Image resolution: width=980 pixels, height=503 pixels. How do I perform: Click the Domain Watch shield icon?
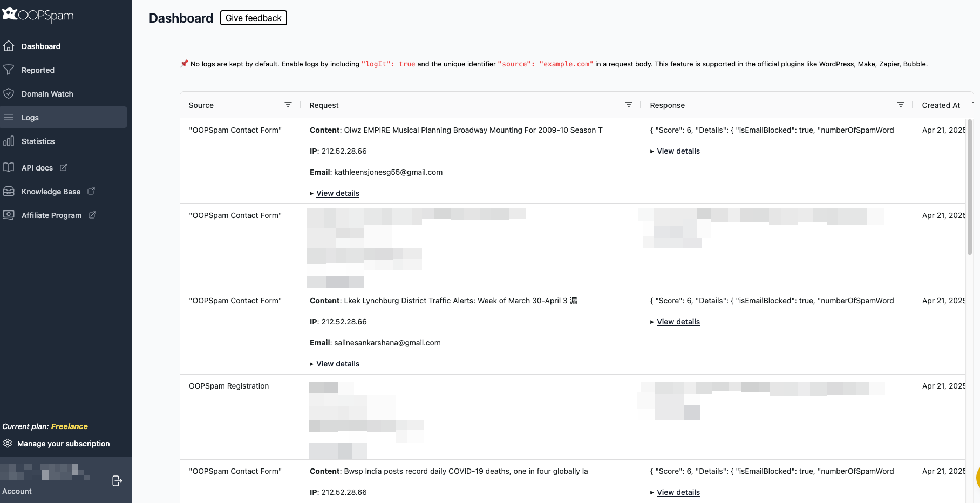pyautogui.click(x=9, y=93)
